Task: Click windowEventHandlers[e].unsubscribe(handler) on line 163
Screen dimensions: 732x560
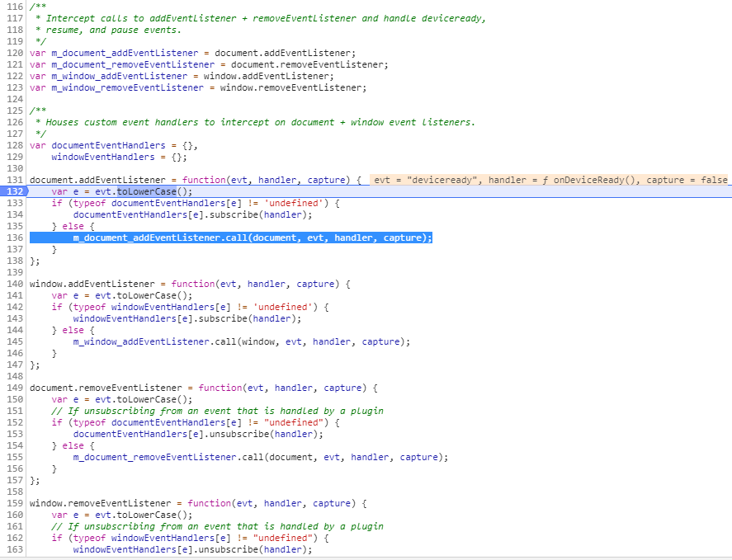Action: pos(193,549)
